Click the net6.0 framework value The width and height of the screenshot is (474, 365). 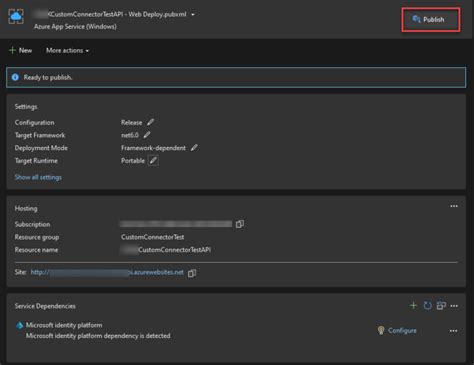(130, 135)
